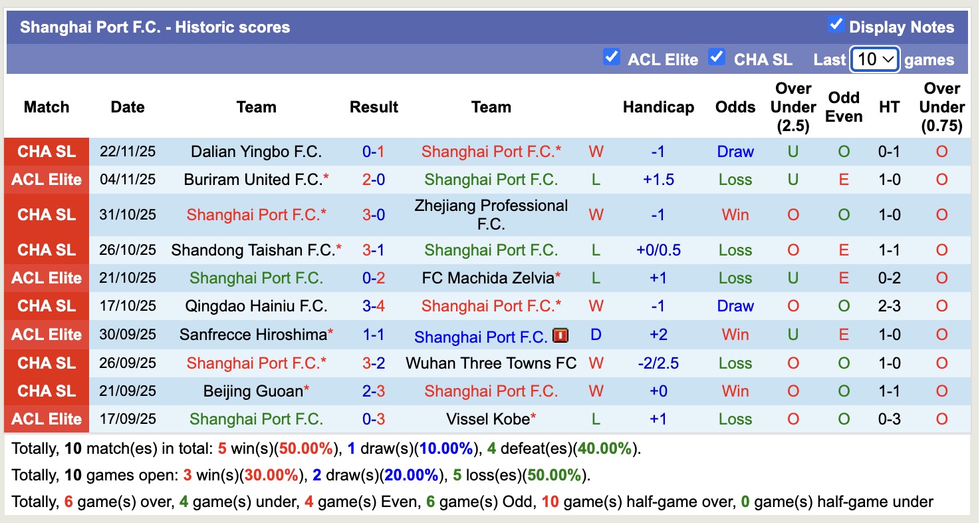This screenshot has width=980, height=523.
Task: Click the Date column header
Action: pyautogui.click(x=128, y=106)
